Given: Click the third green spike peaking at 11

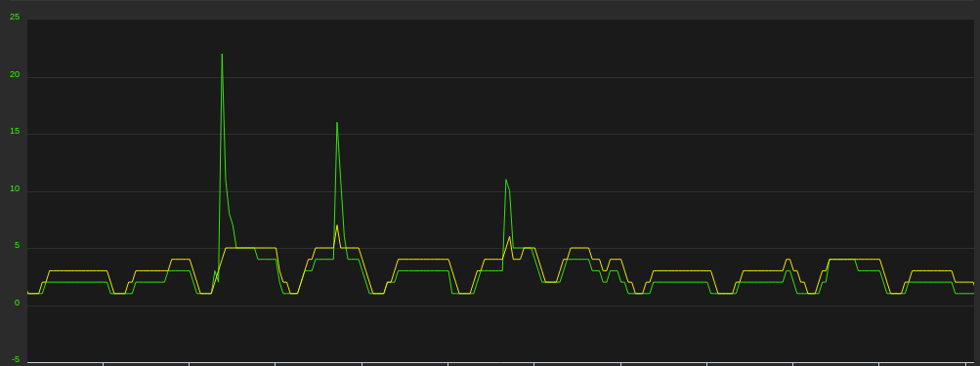Looking at the screenshot, I should pos(506,181).
